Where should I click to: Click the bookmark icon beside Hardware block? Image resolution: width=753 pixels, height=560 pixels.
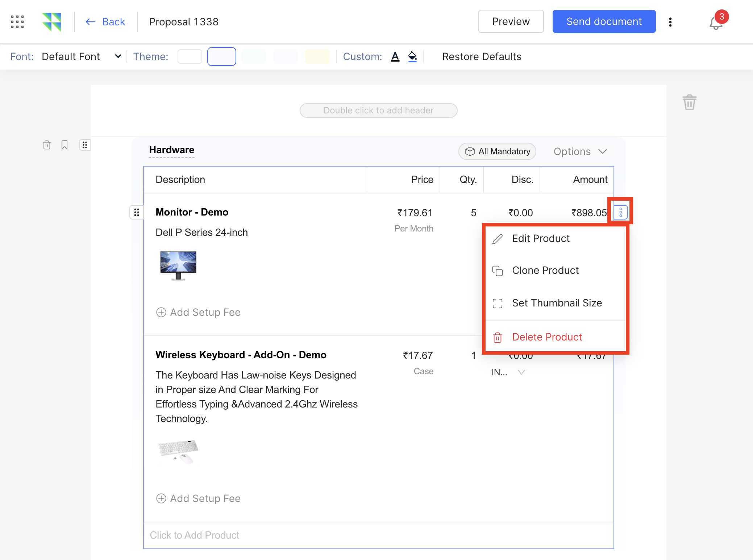tap(65, 145)
